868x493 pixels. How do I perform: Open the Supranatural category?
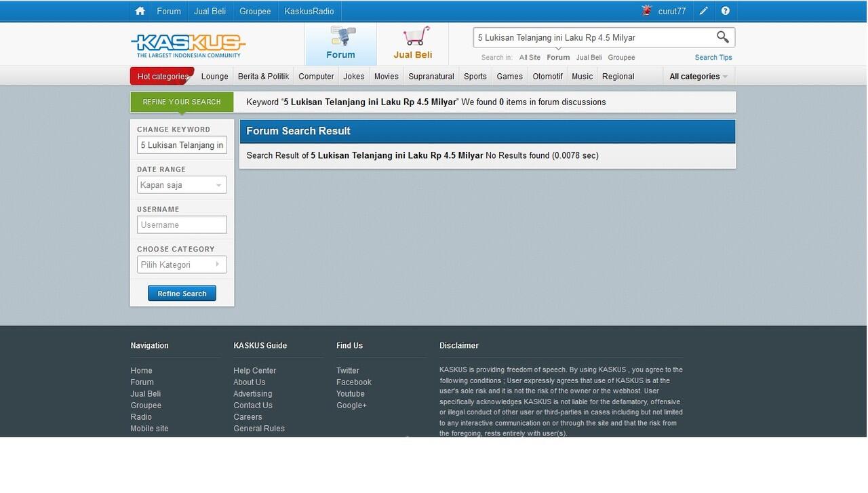click(431, 76)
